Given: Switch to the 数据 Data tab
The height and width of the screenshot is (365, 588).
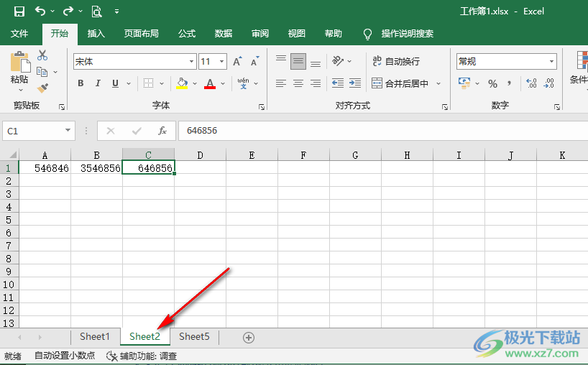Looking at the screenshot, I should [224, 34].
